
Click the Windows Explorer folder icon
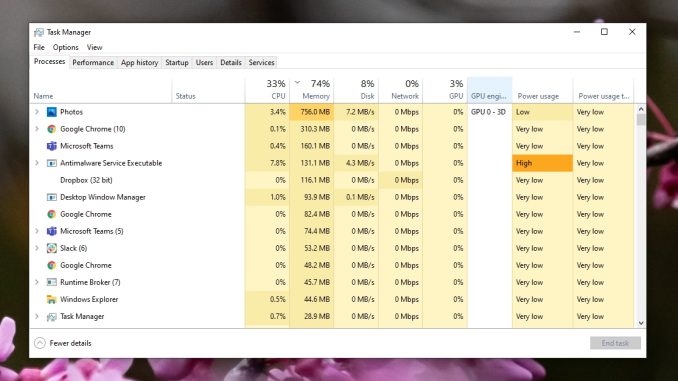point(51,299)
